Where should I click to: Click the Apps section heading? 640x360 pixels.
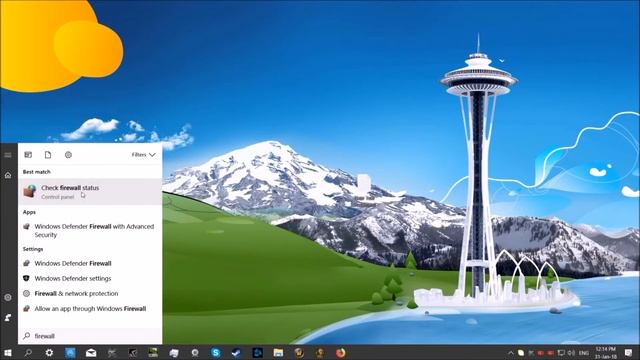29,212
